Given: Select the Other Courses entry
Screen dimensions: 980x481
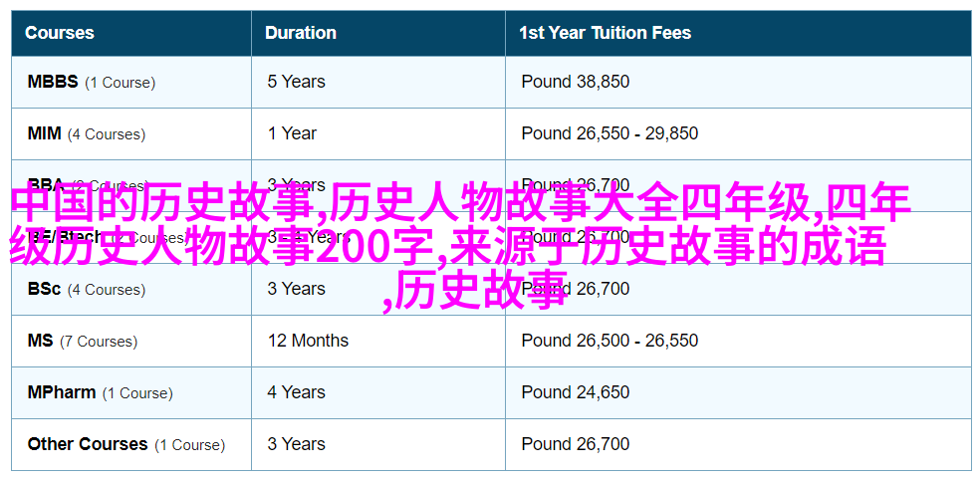Looking at the screenshot, I should coord(126,445).
